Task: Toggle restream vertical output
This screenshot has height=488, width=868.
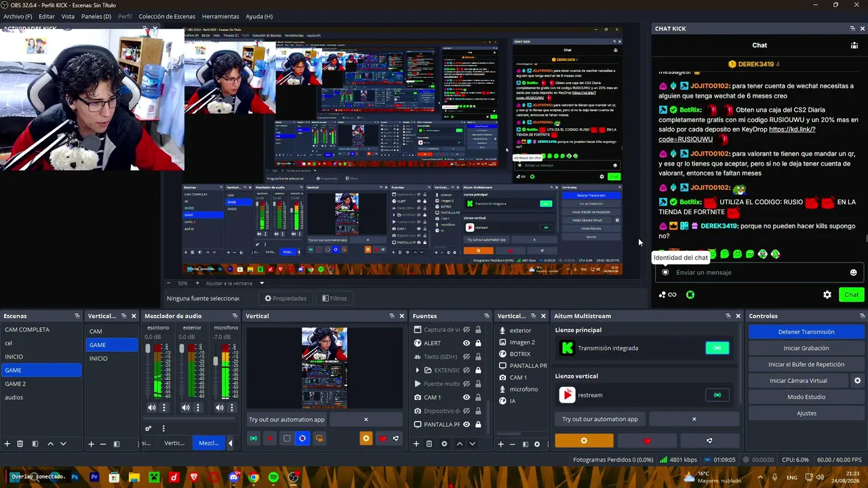Action: [717, 395]
